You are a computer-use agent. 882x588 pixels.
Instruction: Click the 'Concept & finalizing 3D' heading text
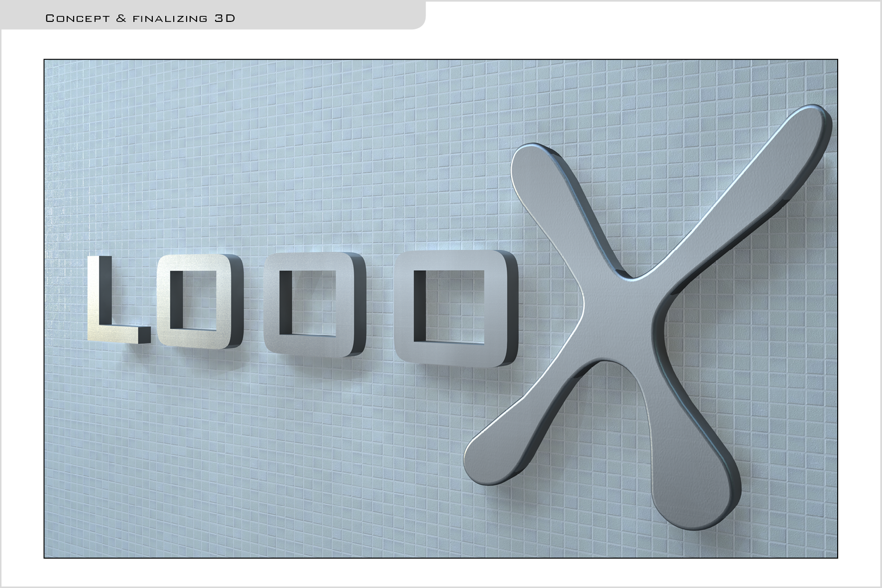(x=140, y=18)
